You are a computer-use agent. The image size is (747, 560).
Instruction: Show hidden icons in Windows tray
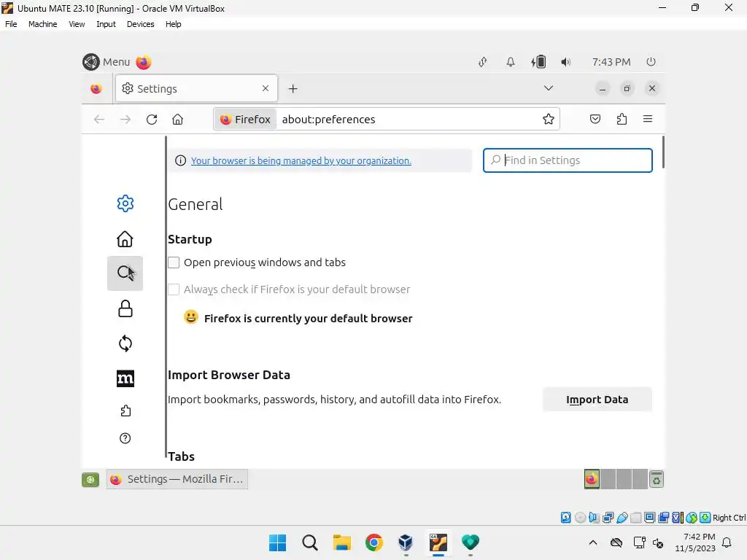(592, 542)
